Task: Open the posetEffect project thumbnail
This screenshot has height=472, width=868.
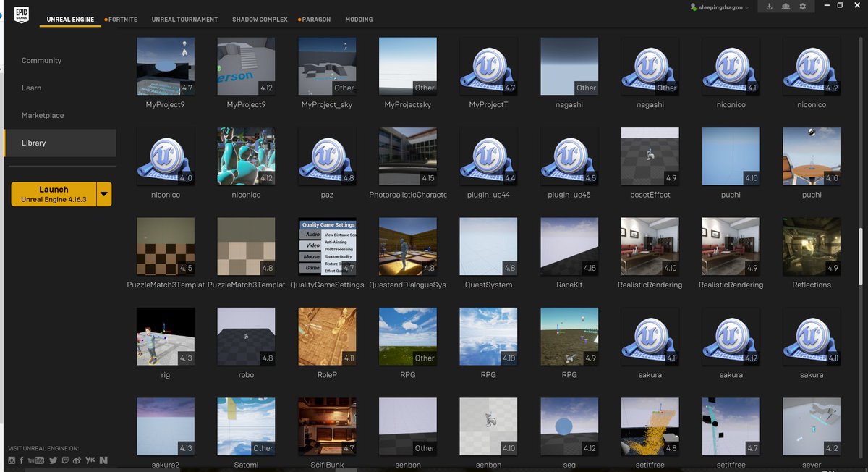Action: pos(650,156)
